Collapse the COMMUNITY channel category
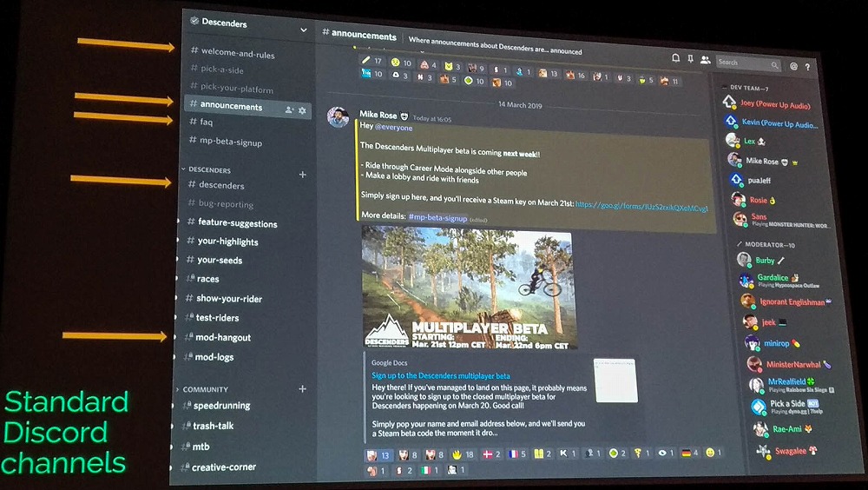Image resolution: width=868 pixels, height=490 pixels. tap(202, 390)
